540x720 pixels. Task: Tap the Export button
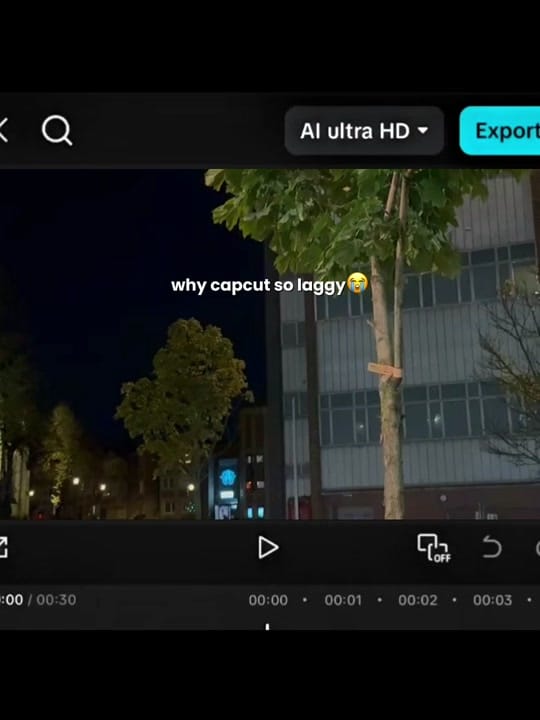pos(500,131)
